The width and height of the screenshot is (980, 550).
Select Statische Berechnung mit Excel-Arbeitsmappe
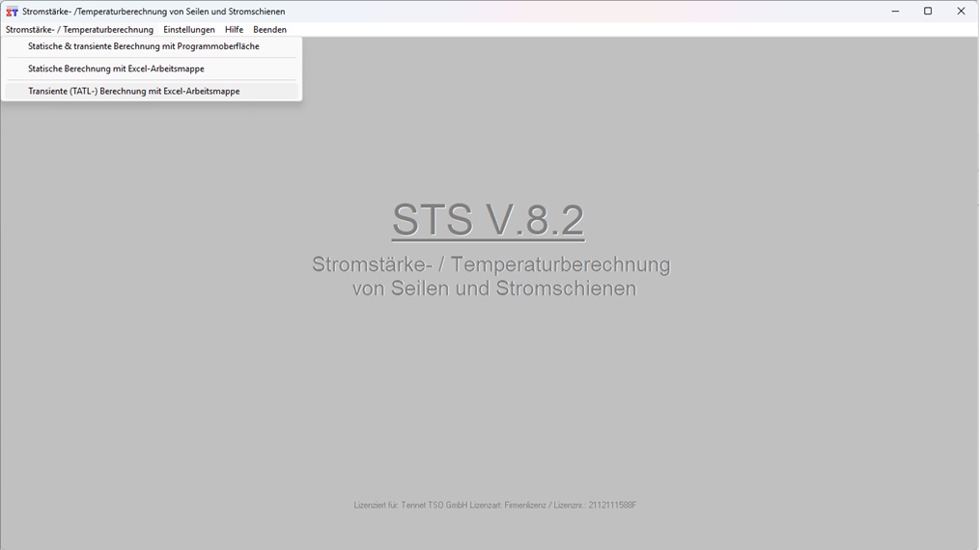(x=152, y=69)
